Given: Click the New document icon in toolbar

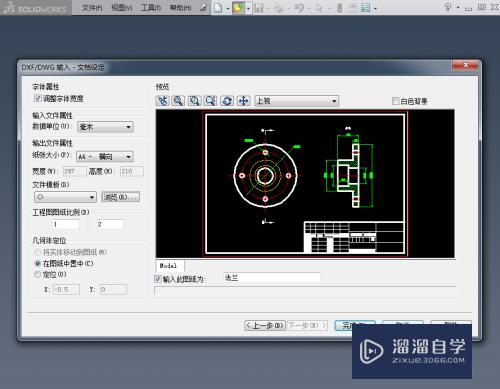Looking at the screenshot, I should [218, 8].
